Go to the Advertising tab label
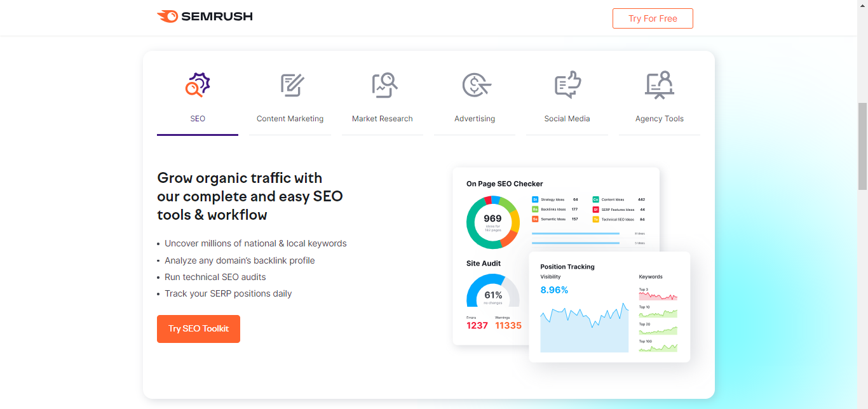This screenshot has width=868, height=409. tap(475, 119)
